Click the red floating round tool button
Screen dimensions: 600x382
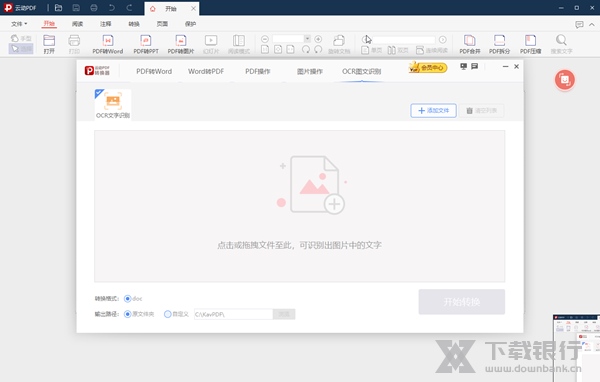565,80
